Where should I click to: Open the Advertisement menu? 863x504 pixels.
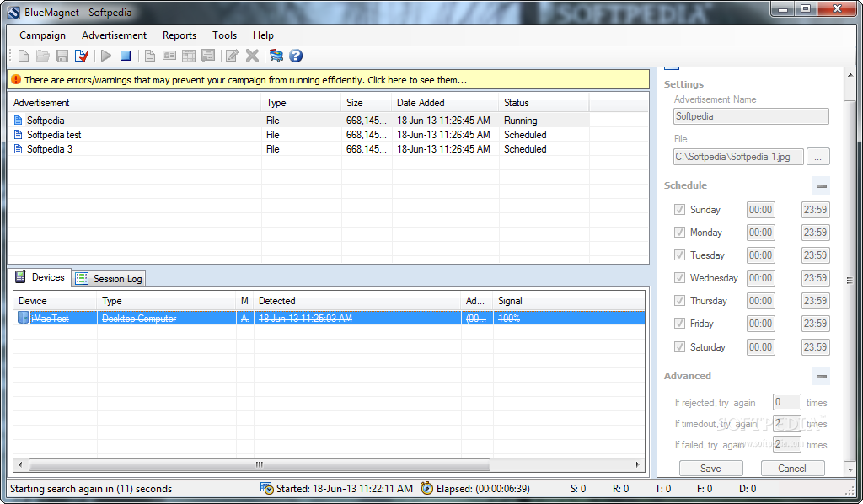[x=114, y=35]
